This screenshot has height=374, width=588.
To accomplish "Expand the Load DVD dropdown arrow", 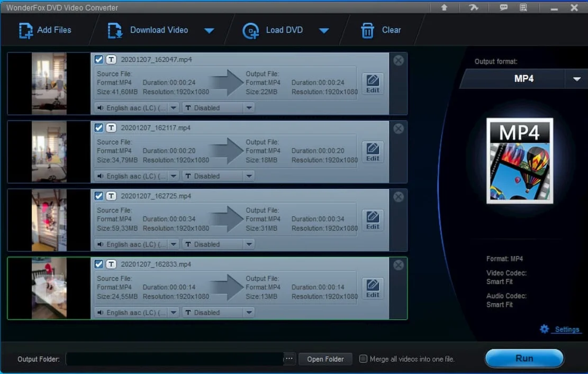I will coord(324,31).
